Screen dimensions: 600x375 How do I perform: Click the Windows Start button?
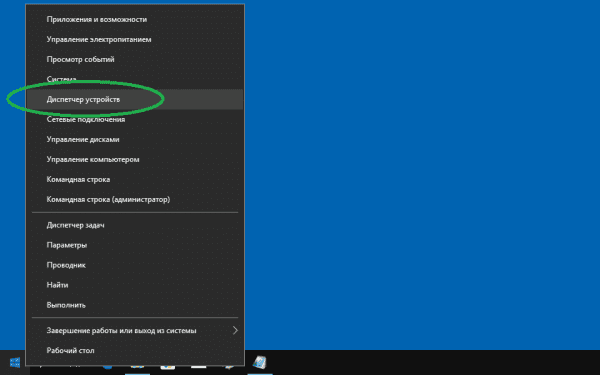(15, 362)
